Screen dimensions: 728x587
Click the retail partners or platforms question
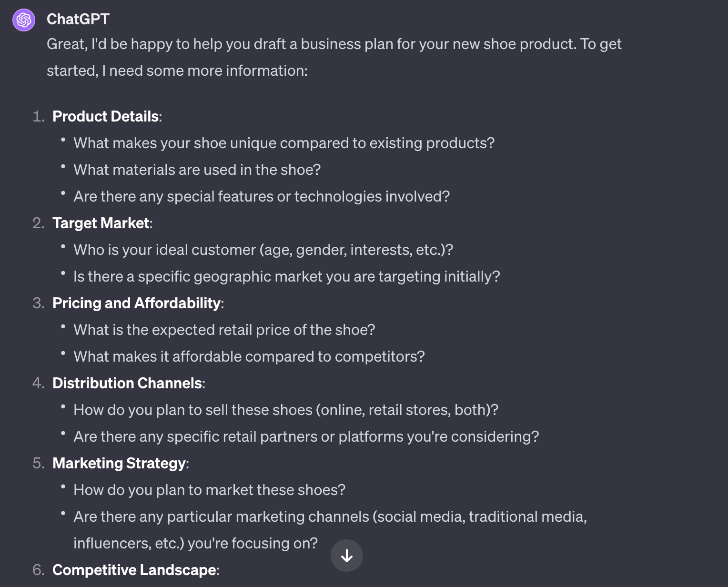306,436
